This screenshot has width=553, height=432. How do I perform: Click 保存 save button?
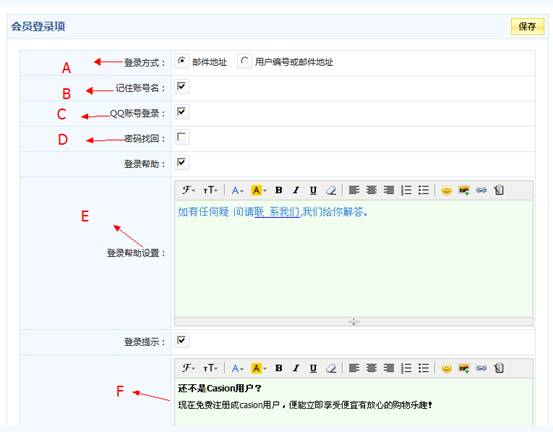tap(527, 26)
